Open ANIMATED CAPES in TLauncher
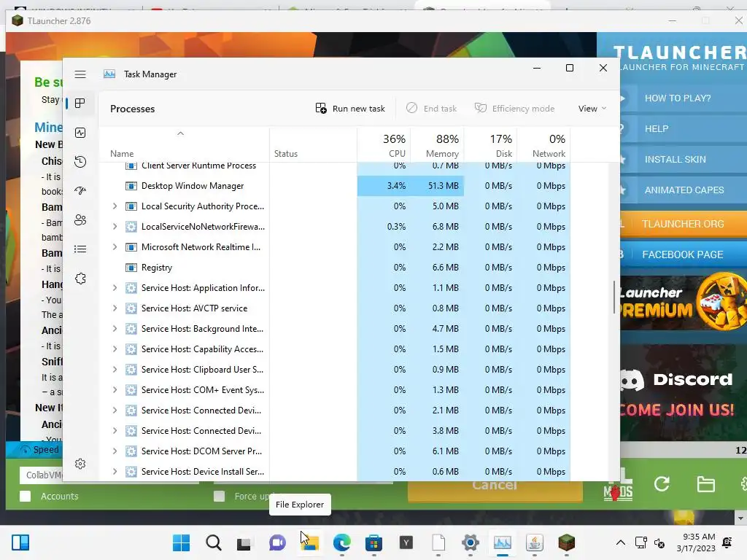 (x=683, y=190)
